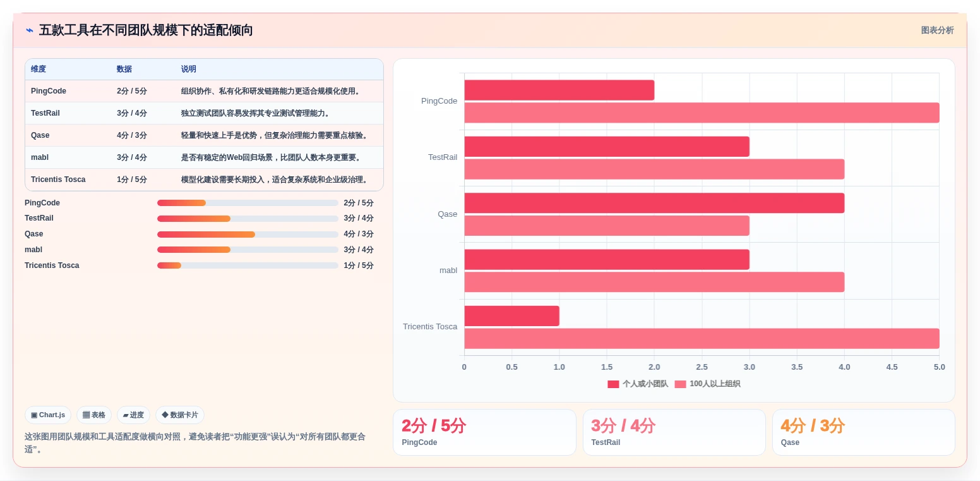Click the Qase progress bar
The width and height of the screenshot is (980, 481).
(248, 234)
